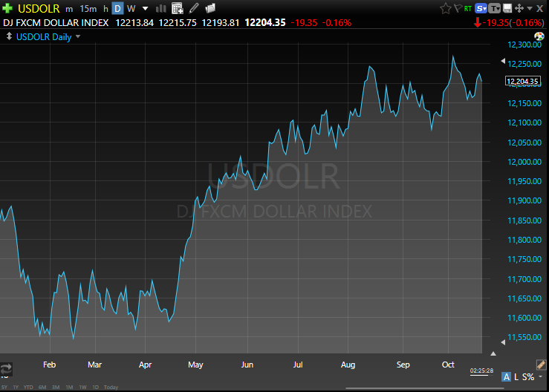Viewport: 549px width, 392px height.
Task: Add to favorites with the star icon
Action: coord(445,8)
